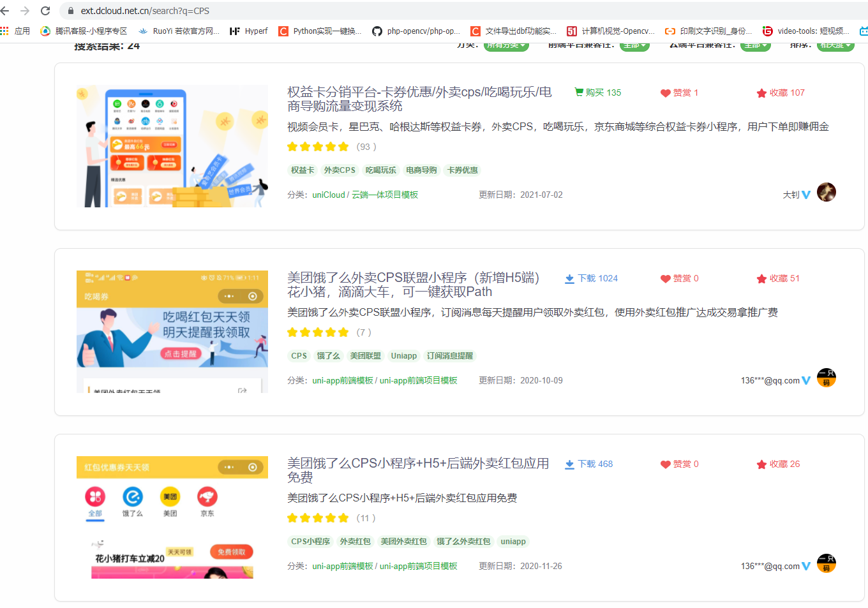
Task: Select the 外卖CPS tag
Action: [x=340, y=170]
